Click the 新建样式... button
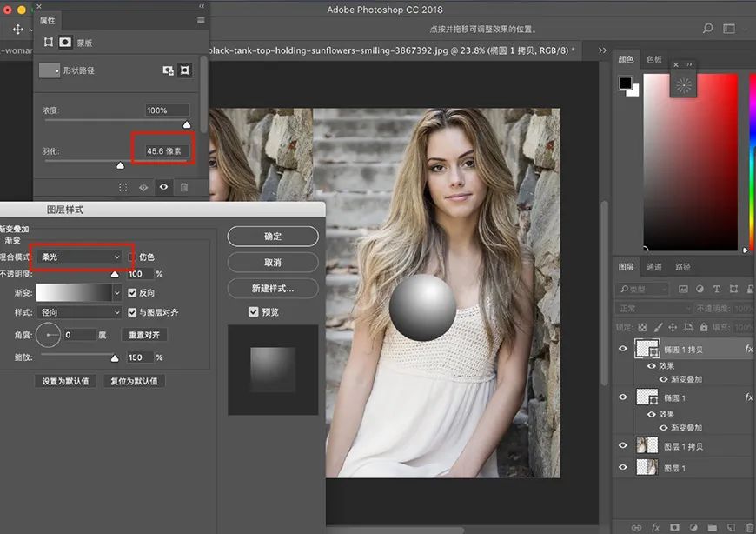The width and height of the screenshot is (756, 534). point(273,289)
